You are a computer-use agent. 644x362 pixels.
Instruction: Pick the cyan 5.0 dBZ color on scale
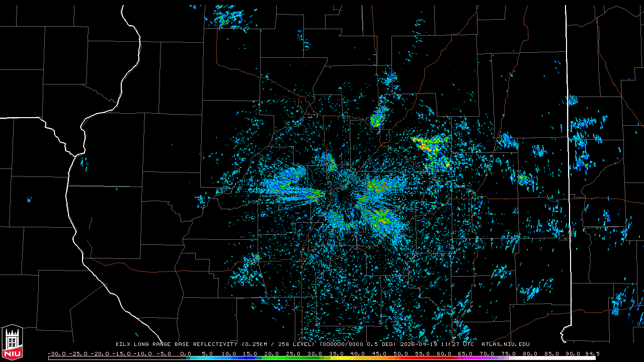click(207, 358)
